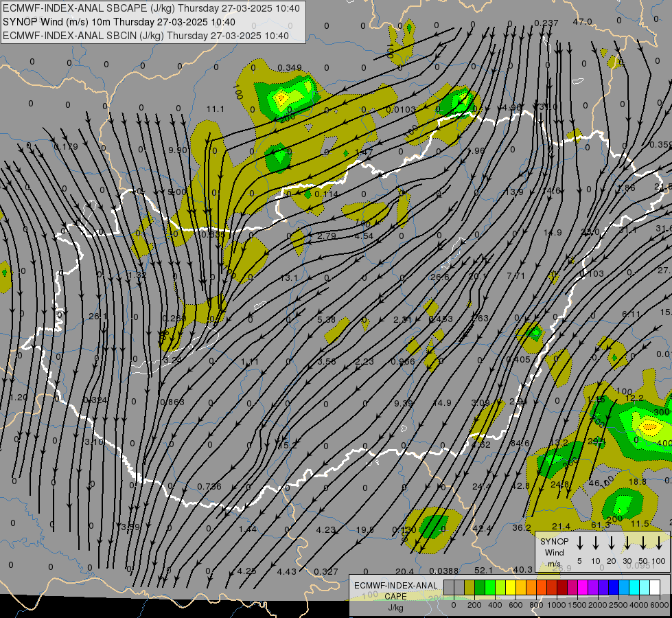The height and width of the screenshot is (618, 672).
Task: Click the 47.0 value at top right
Action: (582, 22)
